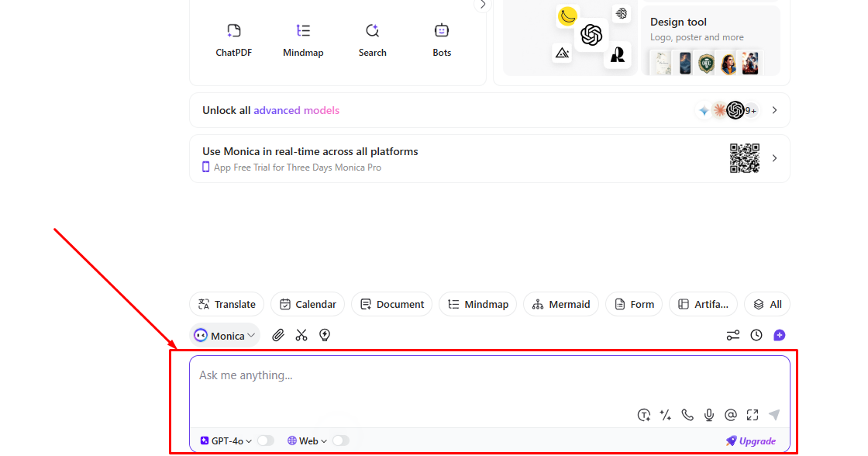Select the scissors screenshot tool
The image size is (868, 456).
click(301, 335)
